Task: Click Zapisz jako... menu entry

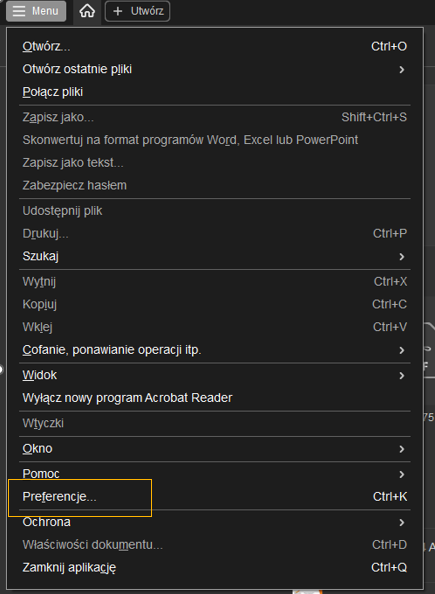Action: click(x=215, y=117)
